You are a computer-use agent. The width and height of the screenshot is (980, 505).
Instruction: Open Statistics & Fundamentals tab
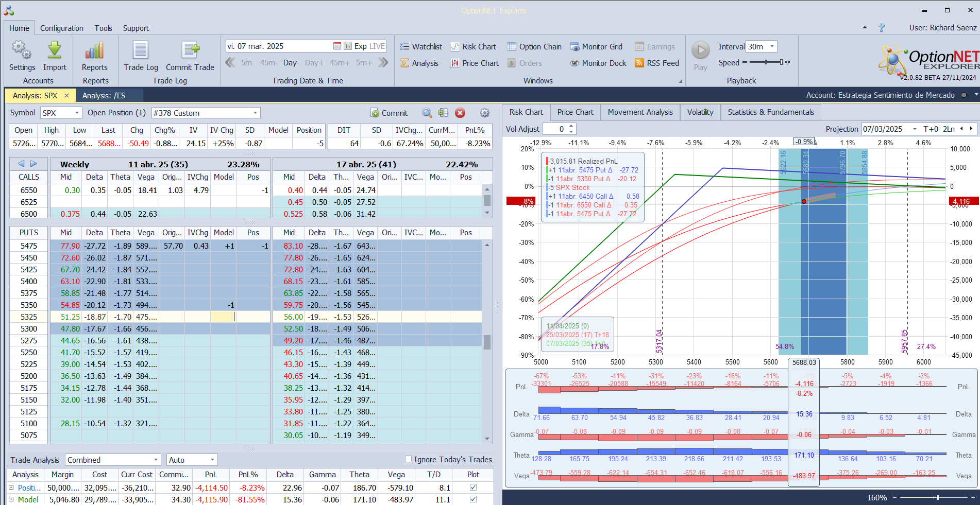[771, 112]
